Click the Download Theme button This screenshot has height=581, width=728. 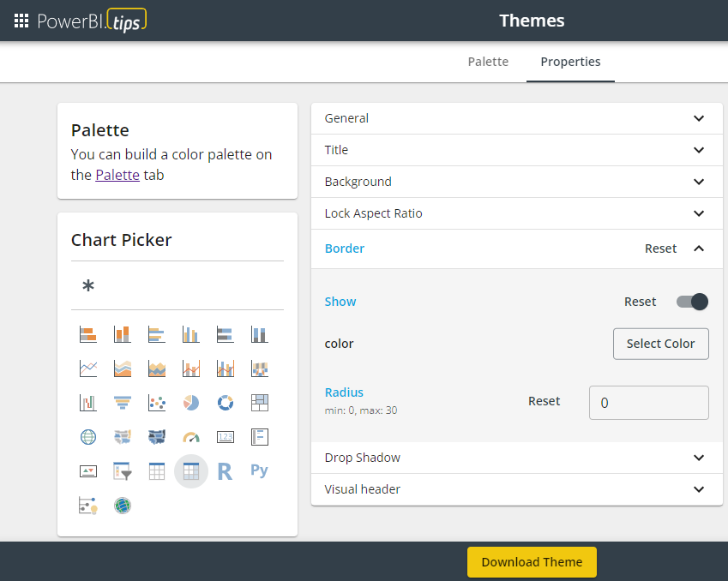pos(532,562)
